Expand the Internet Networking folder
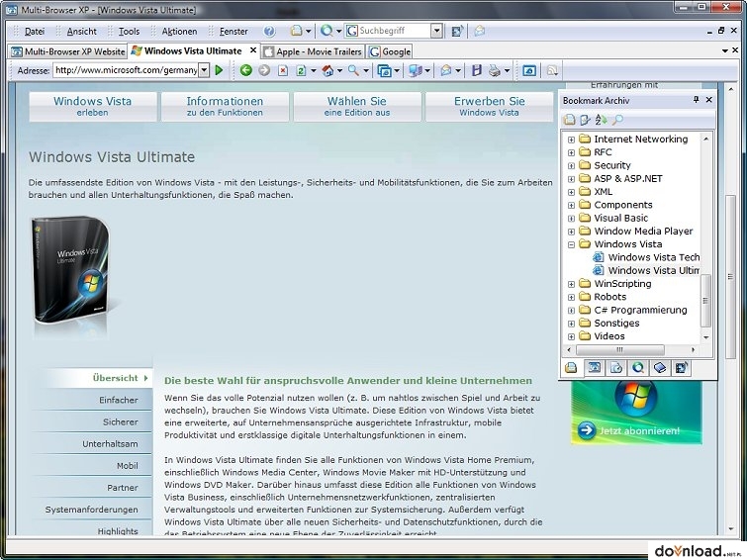747x560 pixels. point(571,140)
